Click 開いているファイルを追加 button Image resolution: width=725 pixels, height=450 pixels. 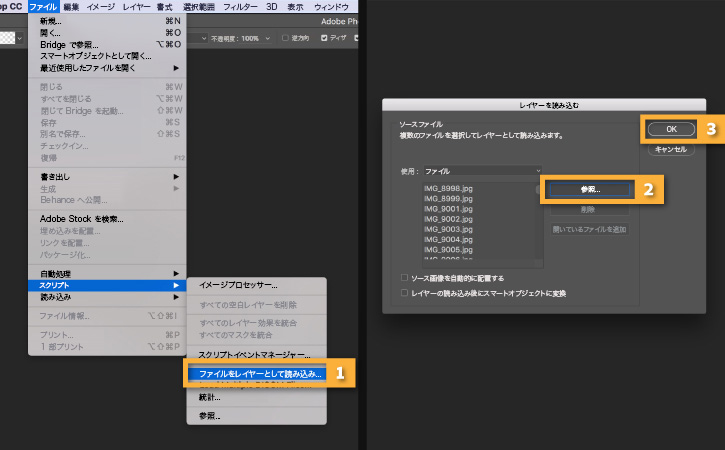[590, 229]
